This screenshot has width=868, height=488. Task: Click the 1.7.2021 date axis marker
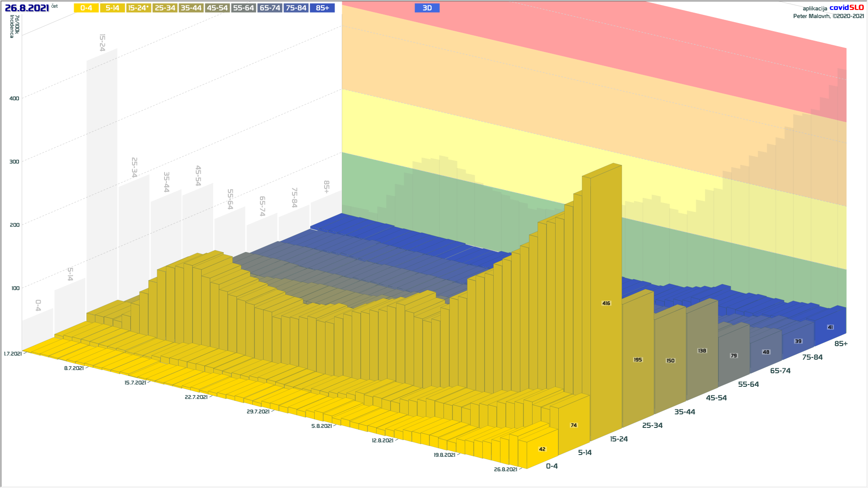coord(13,354)
